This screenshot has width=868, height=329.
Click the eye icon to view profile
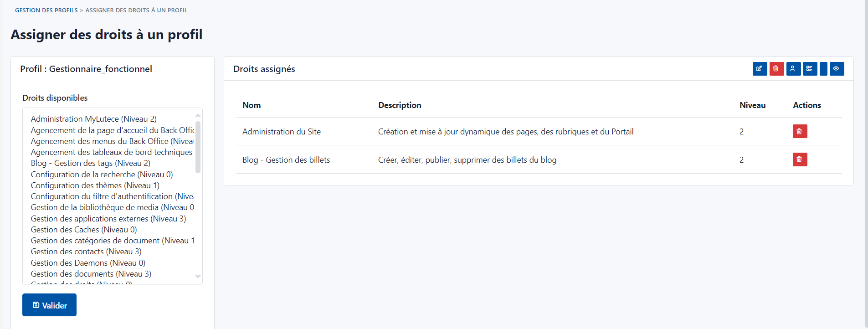tap(837, 69)
